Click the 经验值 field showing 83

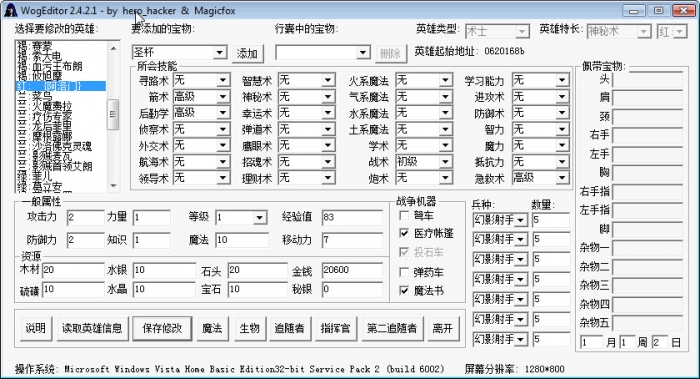(x=352, y=218)
